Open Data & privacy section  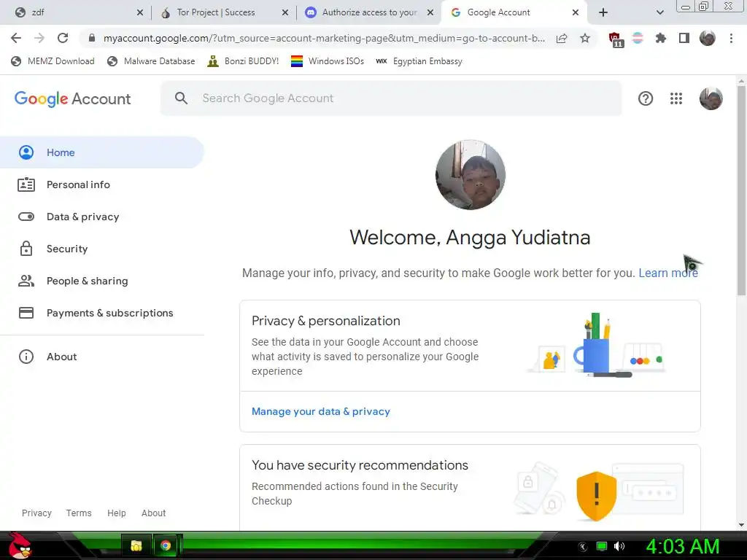tap(102, 217)
